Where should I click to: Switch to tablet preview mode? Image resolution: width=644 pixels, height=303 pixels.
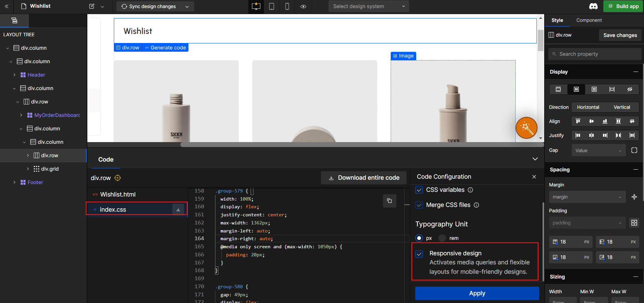pos(271,6)
